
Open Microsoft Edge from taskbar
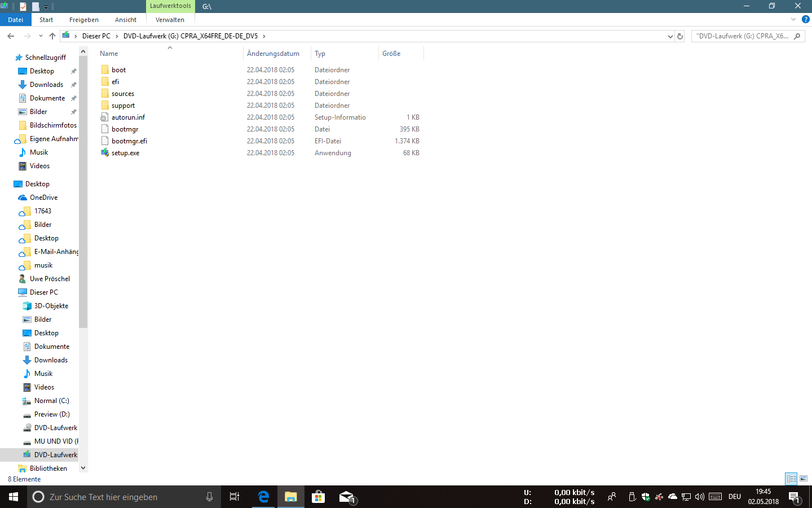[263, 497]
